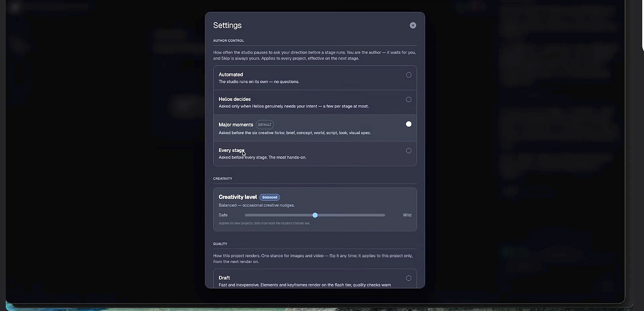The width and height of the screenshot is (644, 311).
Task: Click the DEFAULT badge next to Major moments
Action: pyautogui.click(x=264, y=124)
